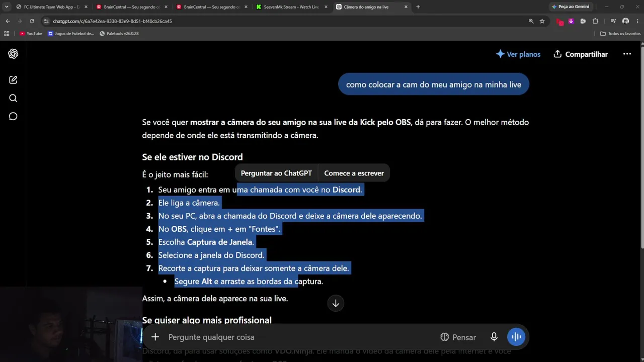This screenshot has width=644, height=362.
Task: Reload the page with the refresh icon
Action: point(32,21)
